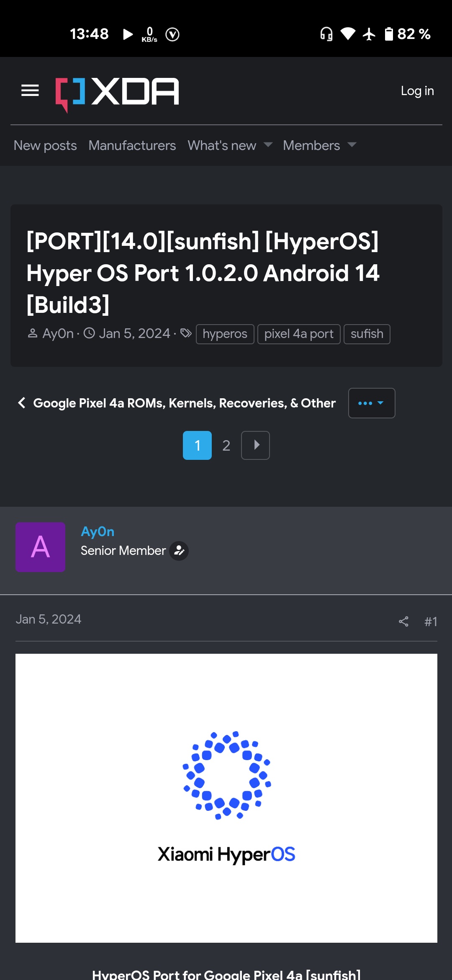Tap the 13:48 clock in status bar
Screen dimensions: 452x980
click(x=89, y=34)
